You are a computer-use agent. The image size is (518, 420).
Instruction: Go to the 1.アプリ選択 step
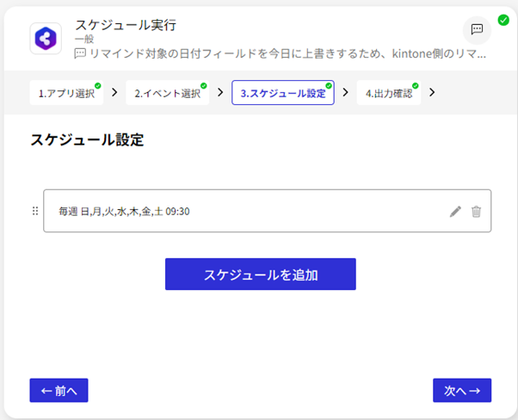[66, 93]
